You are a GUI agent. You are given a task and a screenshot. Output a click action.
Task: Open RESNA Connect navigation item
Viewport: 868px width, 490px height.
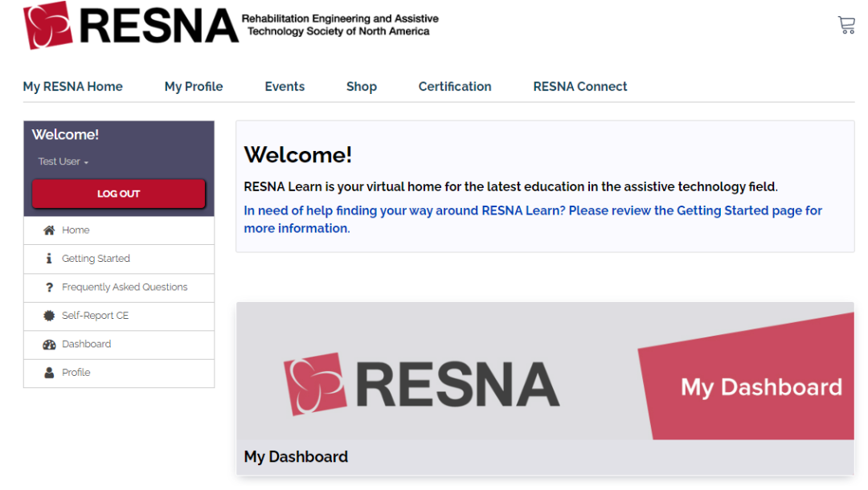click(580, 86)
